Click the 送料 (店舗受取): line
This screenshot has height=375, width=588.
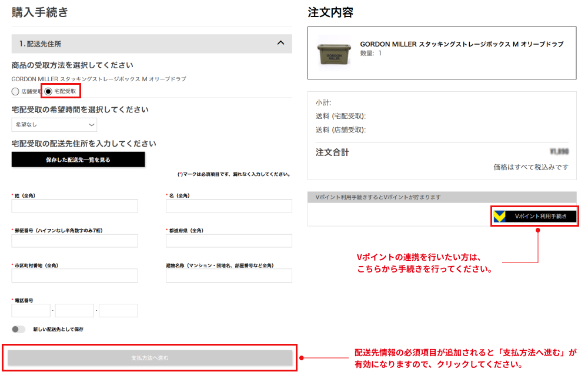coord(340,130)
